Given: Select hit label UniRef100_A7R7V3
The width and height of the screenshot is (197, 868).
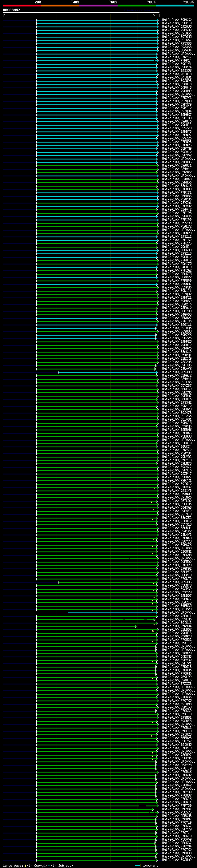Looking at the screenshot, I should (x=177, y=98).
